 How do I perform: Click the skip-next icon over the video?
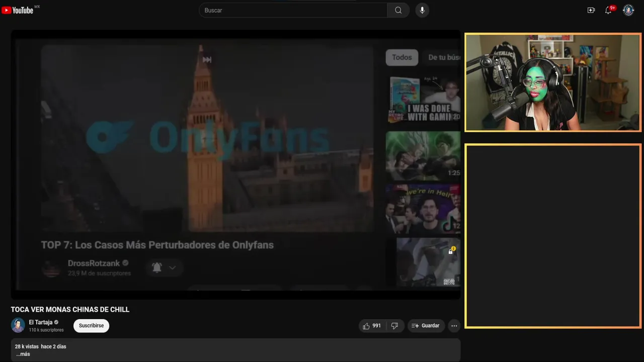[x=207, y=60]
